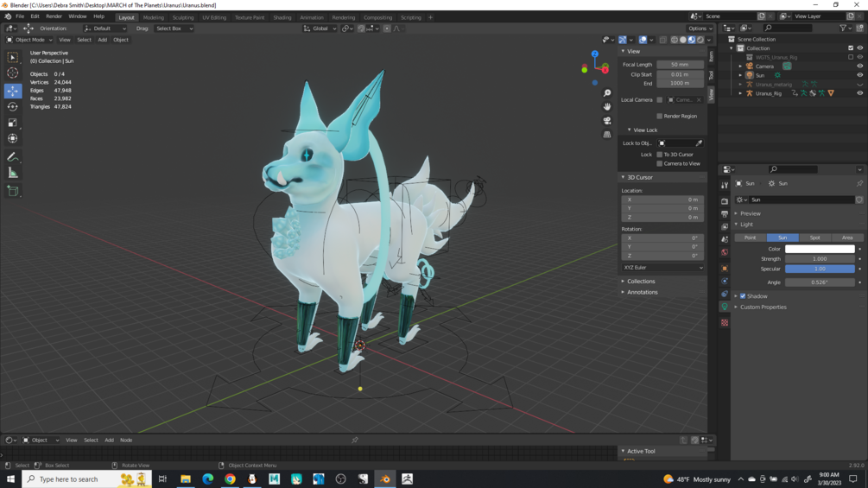Open the Options dropdown in header
The height and width of the screenshot is (488, 868).
tap(700, 29)
